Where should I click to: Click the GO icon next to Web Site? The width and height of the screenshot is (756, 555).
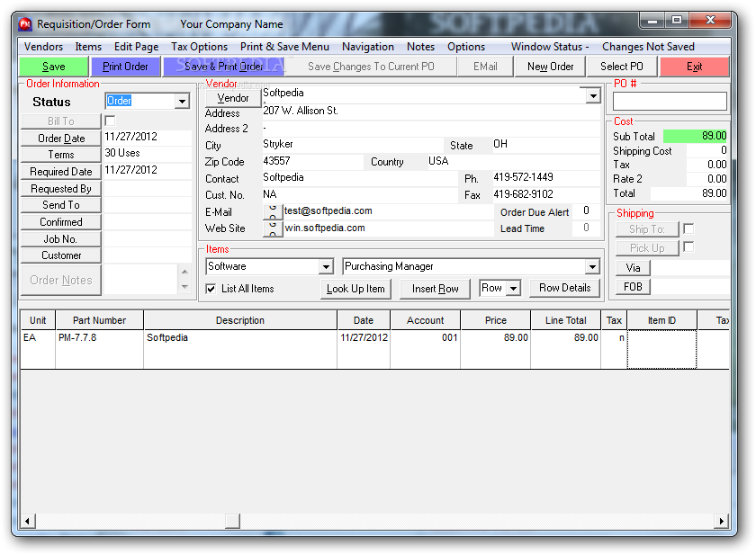click(273, 228)
